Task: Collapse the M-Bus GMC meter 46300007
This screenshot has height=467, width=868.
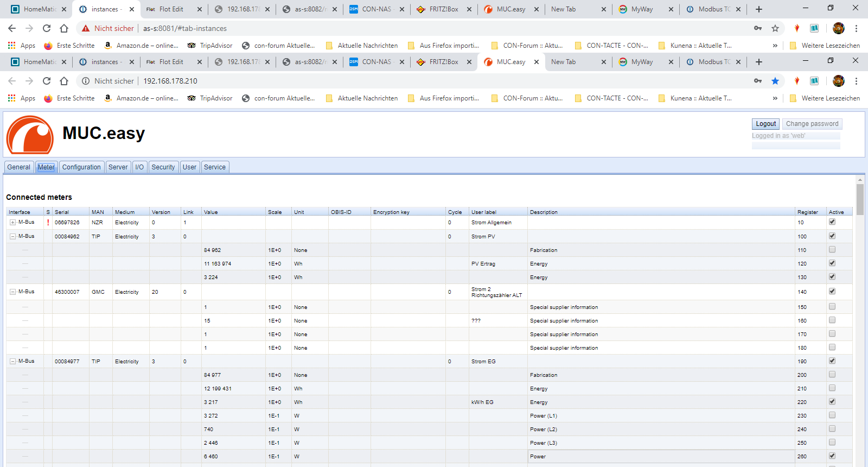Action: coord(12,292)
